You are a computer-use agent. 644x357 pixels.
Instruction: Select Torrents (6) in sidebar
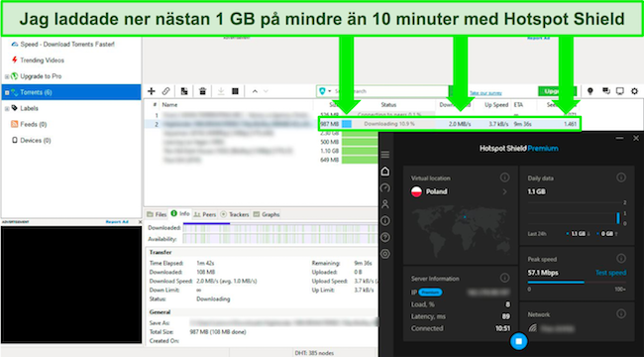point(36,92)
